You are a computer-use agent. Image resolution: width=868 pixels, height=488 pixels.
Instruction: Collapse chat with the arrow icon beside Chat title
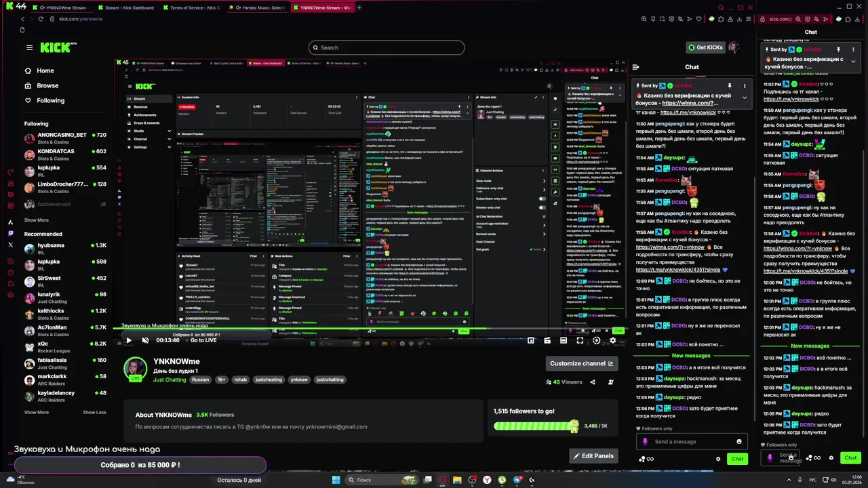[635, 67]
